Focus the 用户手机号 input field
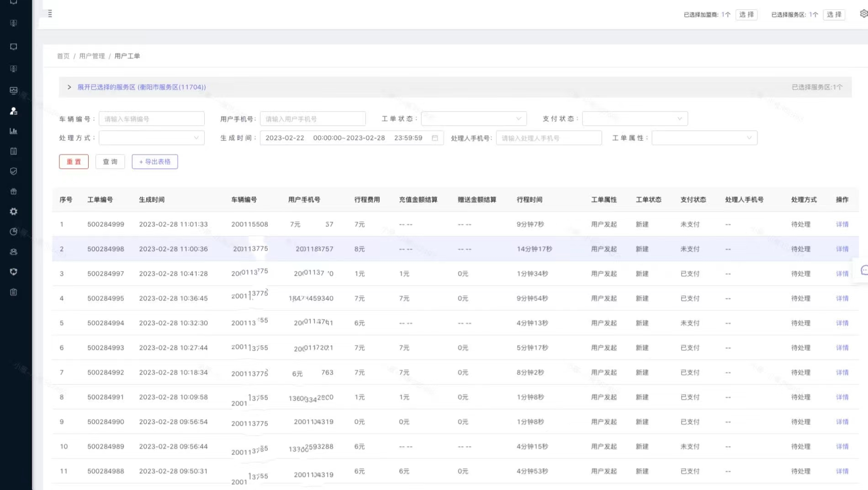This screenshot has height=490, width=868. 313,119
